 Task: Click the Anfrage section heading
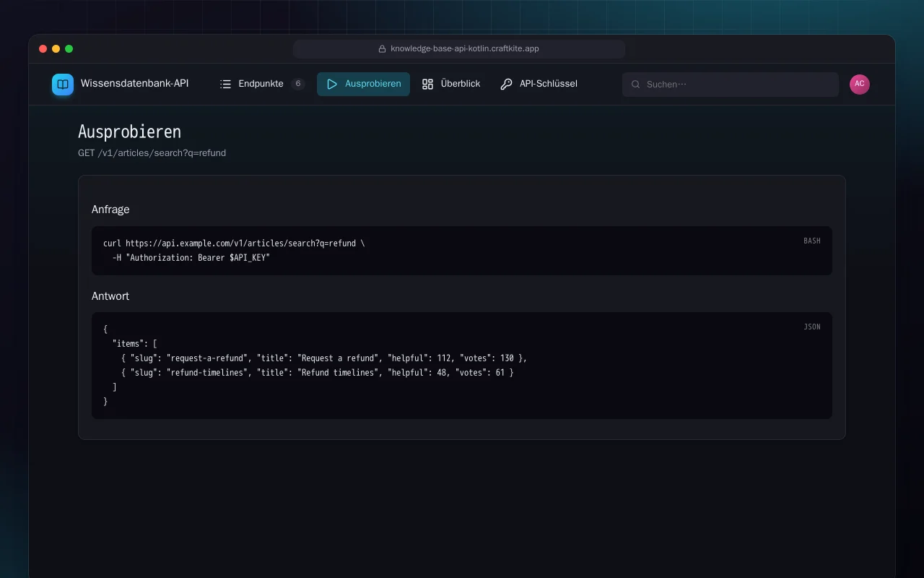point(110,210)
